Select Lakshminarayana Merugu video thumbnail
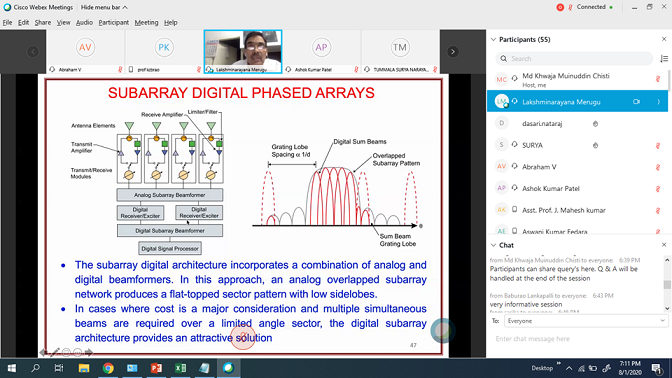The height and width of the screenshot is (378, 672). 243,51
